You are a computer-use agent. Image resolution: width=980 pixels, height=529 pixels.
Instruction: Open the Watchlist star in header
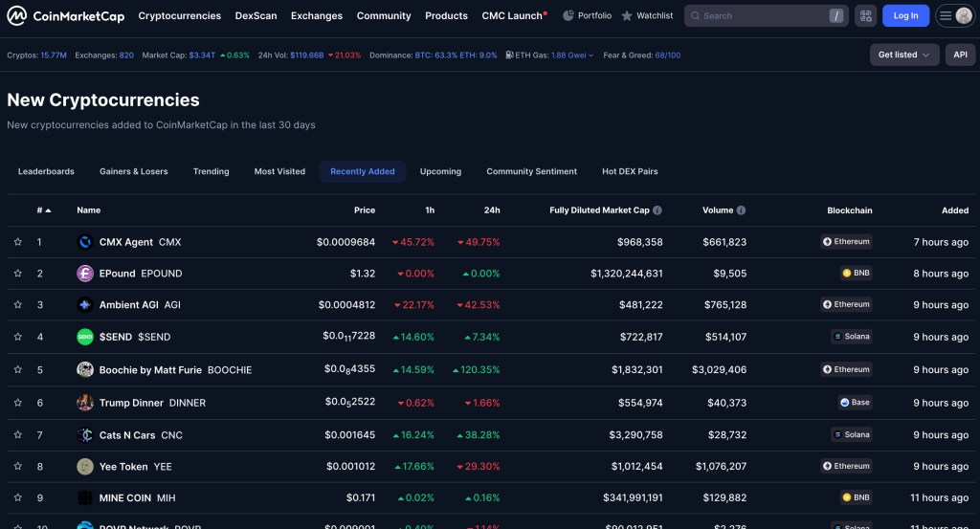point(627,16)
